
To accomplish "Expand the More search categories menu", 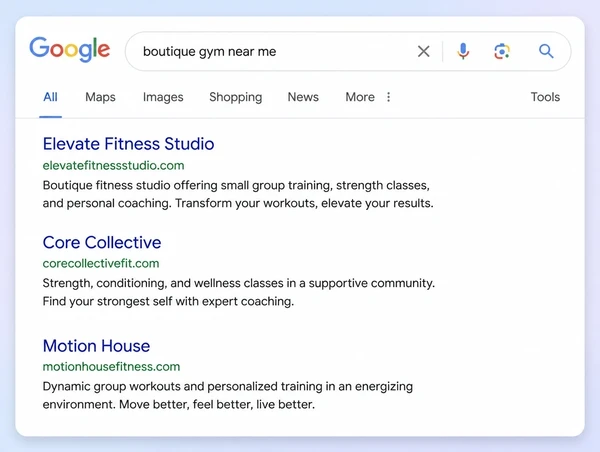I will tap(360, 97).
